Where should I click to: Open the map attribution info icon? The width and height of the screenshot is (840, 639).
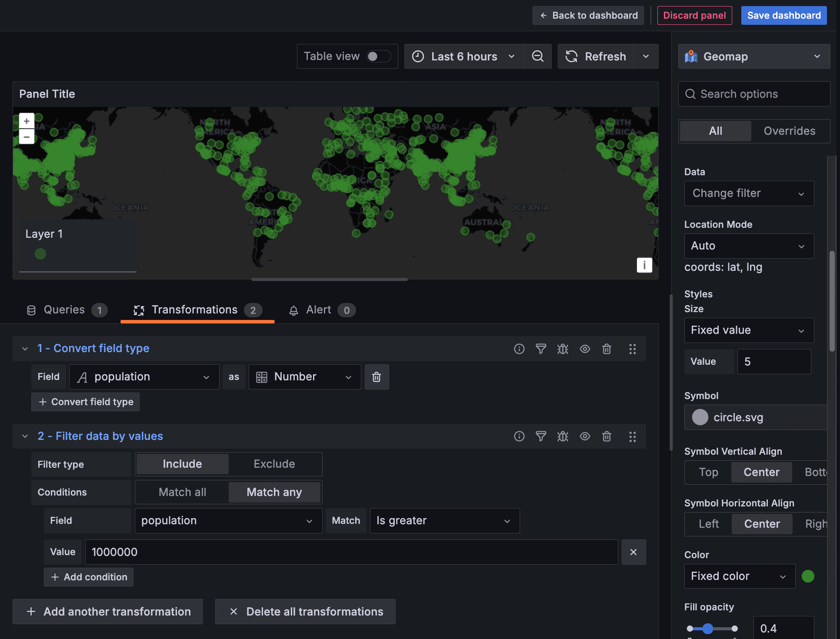coord(644,265)
